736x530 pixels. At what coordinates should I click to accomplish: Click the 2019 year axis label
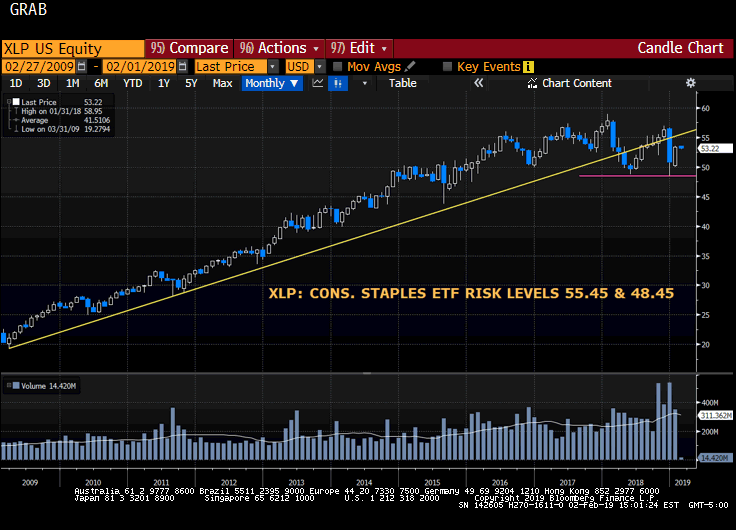pos(682,483)
